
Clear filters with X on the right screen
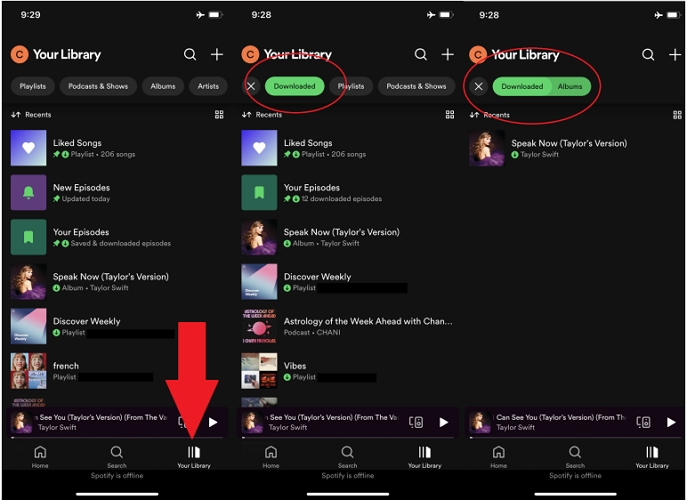tap(479, 86)
